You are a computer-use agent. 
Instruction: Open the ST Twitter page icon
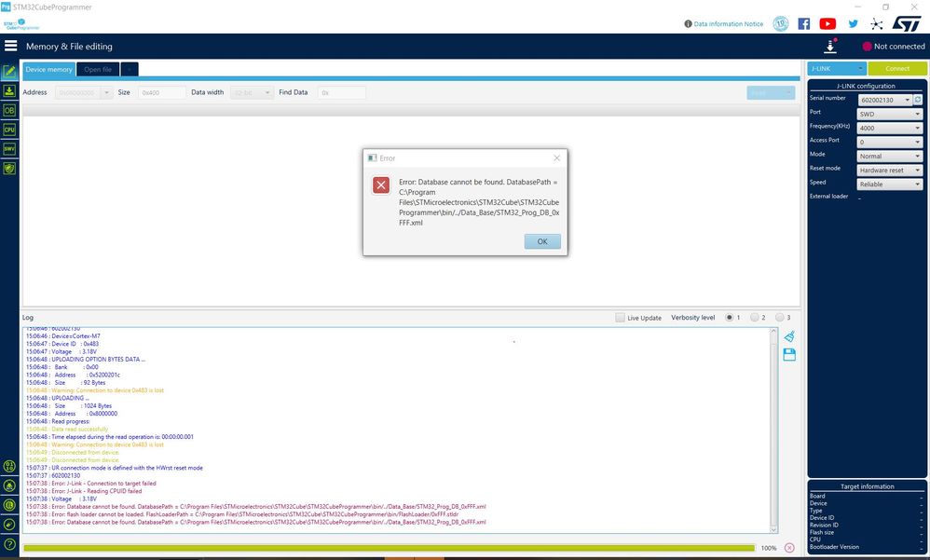[853, 23]
